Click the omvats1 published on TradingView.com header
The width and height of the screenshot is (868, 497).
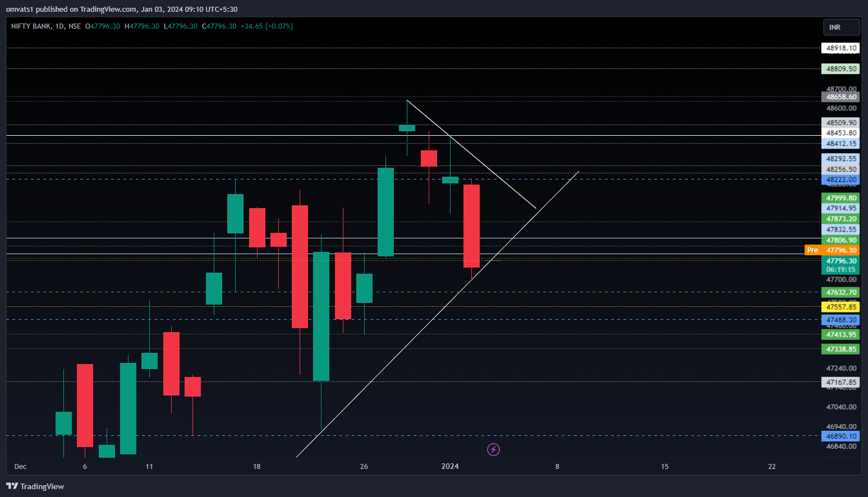point(122,10)
